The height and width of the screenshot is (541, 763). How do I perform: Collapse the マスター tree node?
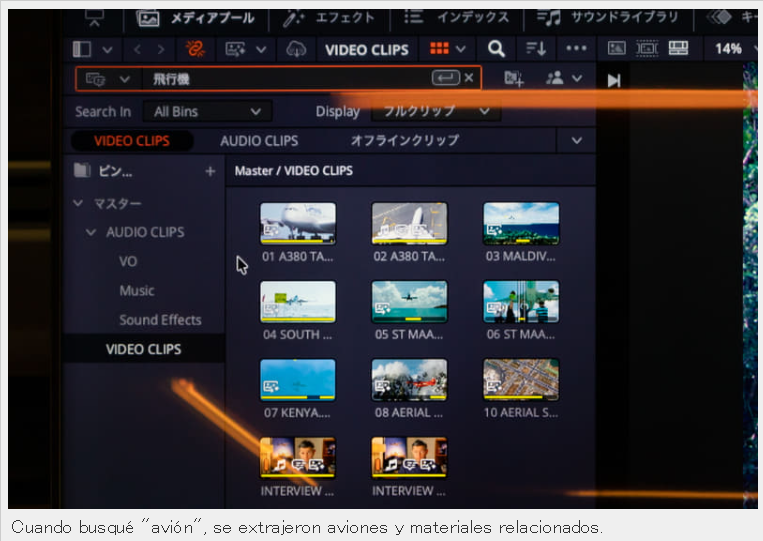coord(78,203)
